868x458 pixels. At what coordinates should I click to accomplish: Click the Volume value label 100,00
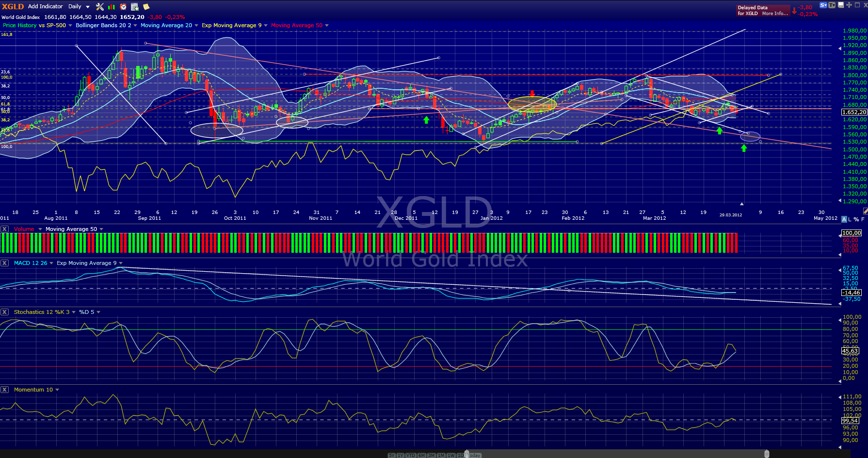tap(852, 233)
